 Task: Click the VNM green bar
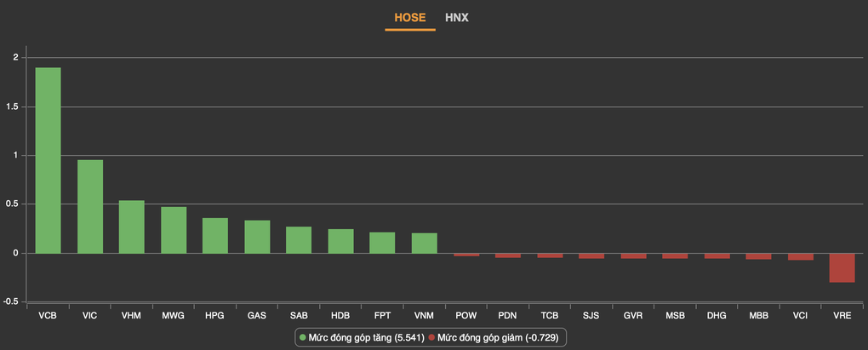point(424,243)
